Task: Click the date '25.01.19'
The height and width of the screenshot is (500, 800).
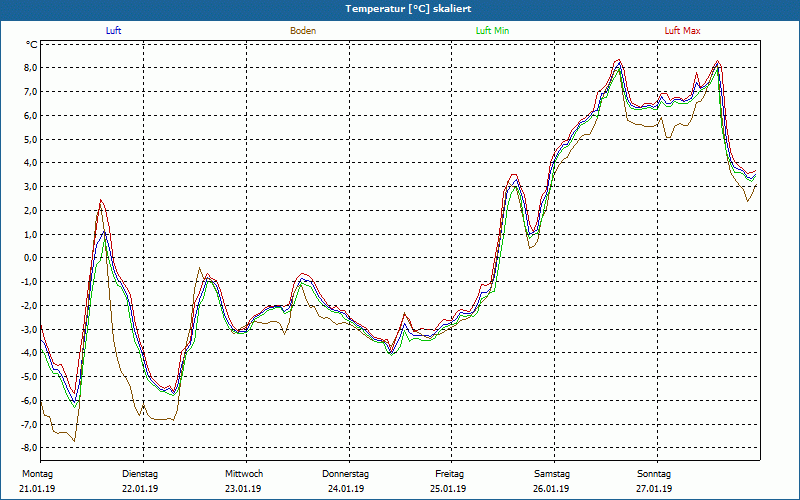Action: click(448, 489)
